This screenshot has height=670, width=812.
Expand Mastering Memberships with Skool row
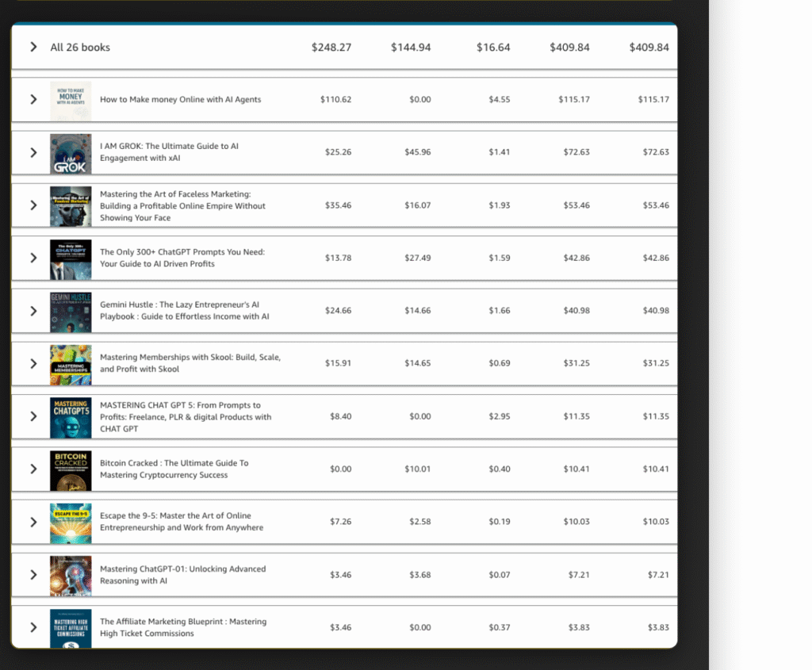click(x=33, y=363)
